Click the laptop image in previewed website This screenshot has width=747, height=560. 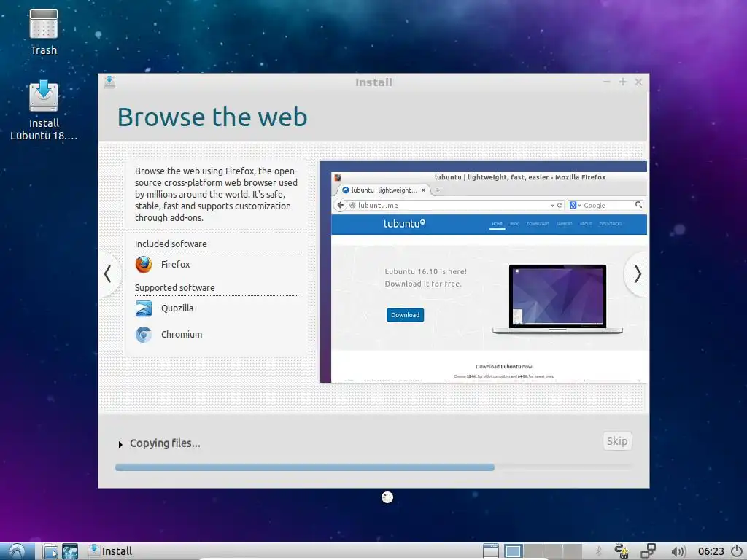point(557,299)
